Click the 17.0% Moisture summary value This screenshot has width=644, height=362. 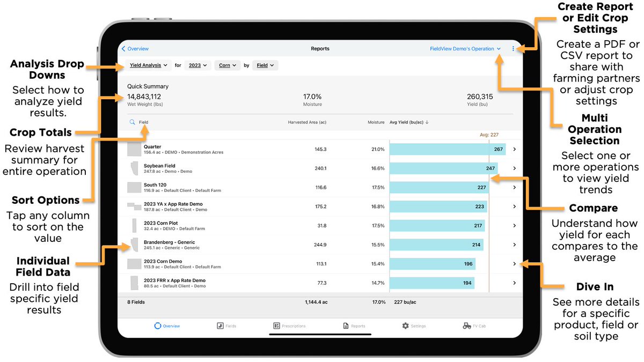pyautogui.click(x=312, y=97)
